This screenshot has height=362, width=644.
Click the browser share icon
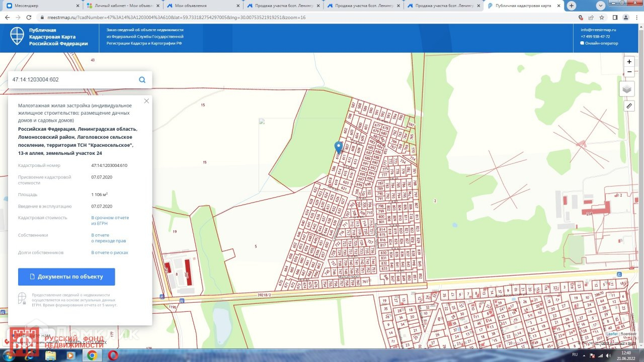point(591,17)
